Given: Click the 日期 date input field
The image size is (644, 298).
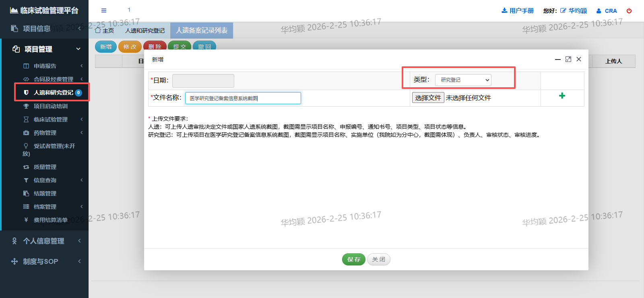Looking at the screenshot, I should click(203, 81).
